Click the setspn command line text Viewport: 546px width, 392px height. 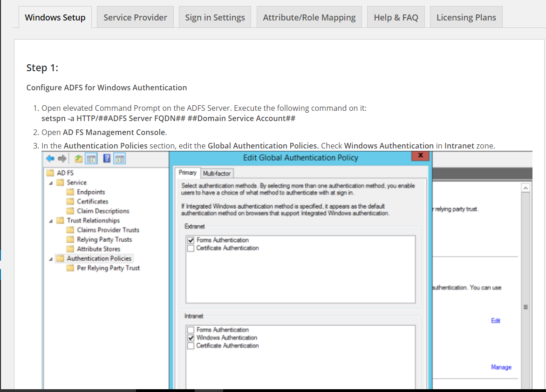[168, 118]
